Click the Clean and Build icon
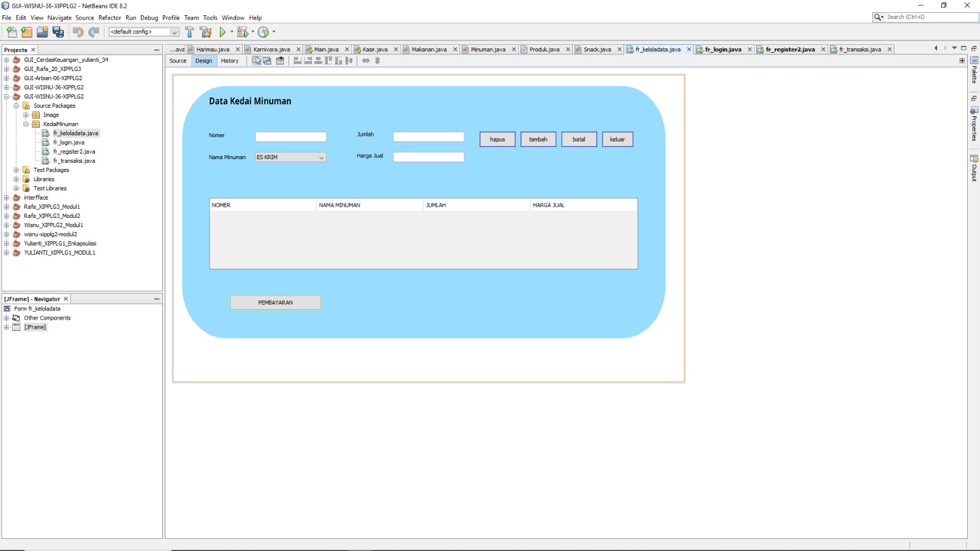 pyautogui.click(x=206, y=32)
